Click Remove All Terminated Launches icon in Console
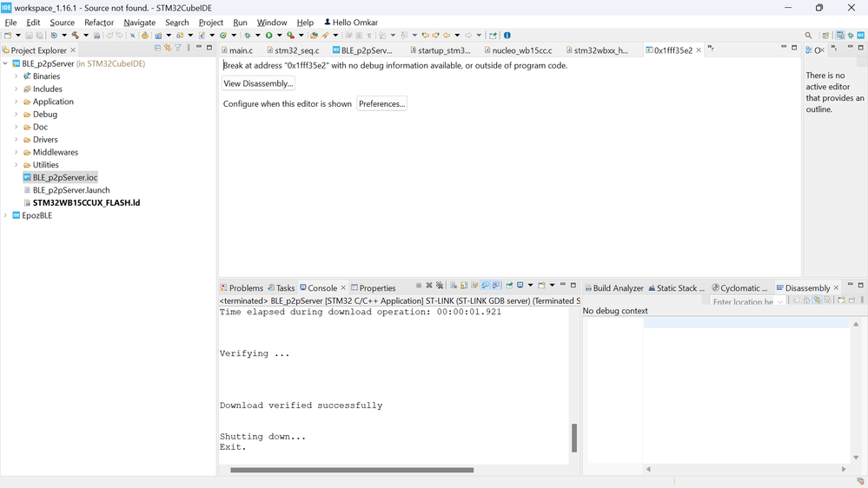868x488 pixels. pos(440,286)
